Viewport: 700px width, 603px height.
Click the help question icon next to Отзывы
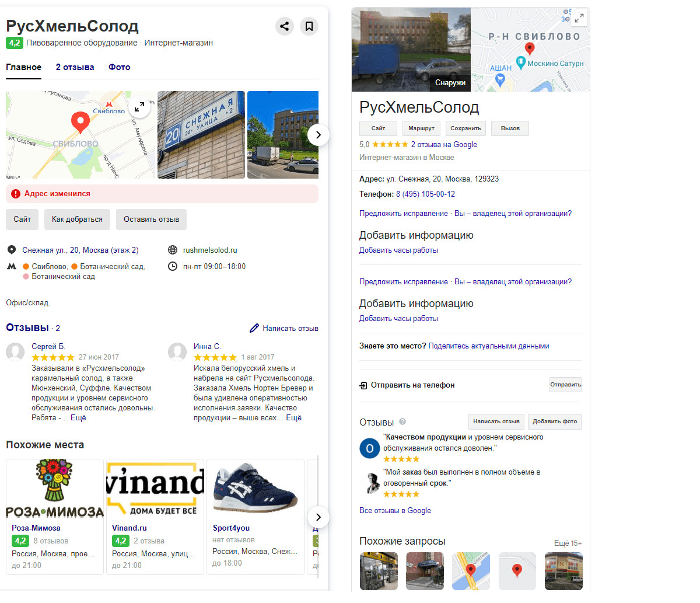(x=402, y=421)
